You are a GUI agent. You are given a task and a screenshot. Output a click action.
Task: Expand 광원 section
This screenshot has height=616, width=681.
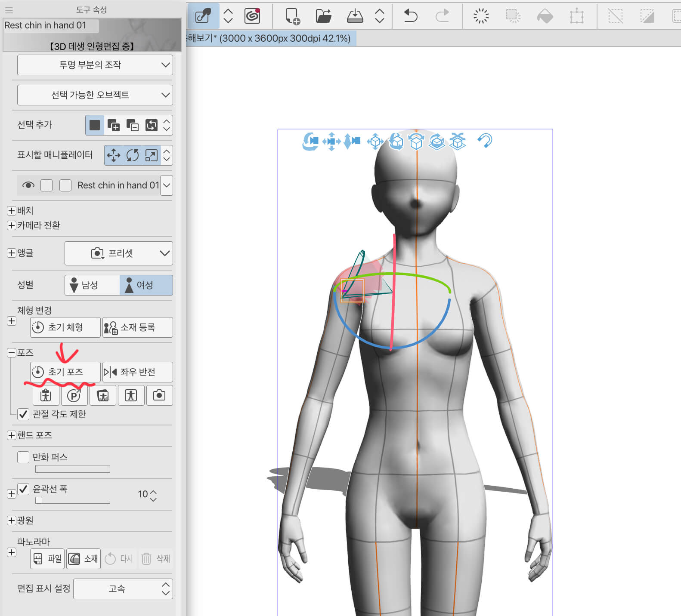pyautogui.click(x=12, y=521)
